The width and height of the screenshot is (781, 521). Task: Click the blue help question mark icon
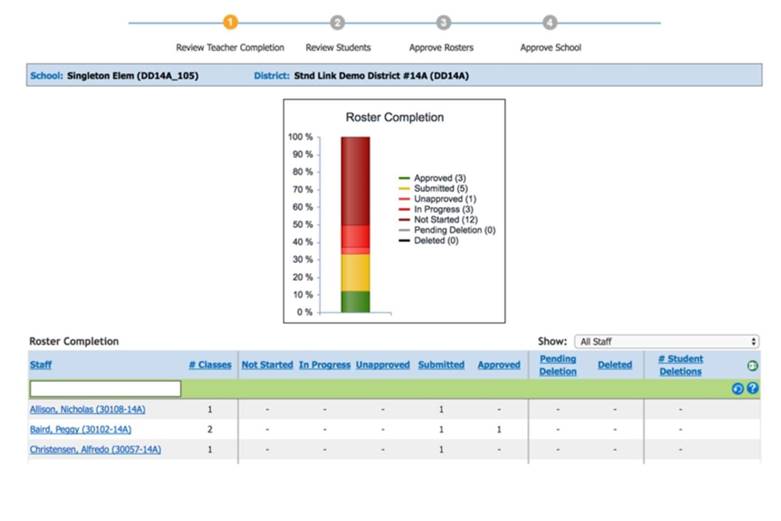click(x=752, y=388)
